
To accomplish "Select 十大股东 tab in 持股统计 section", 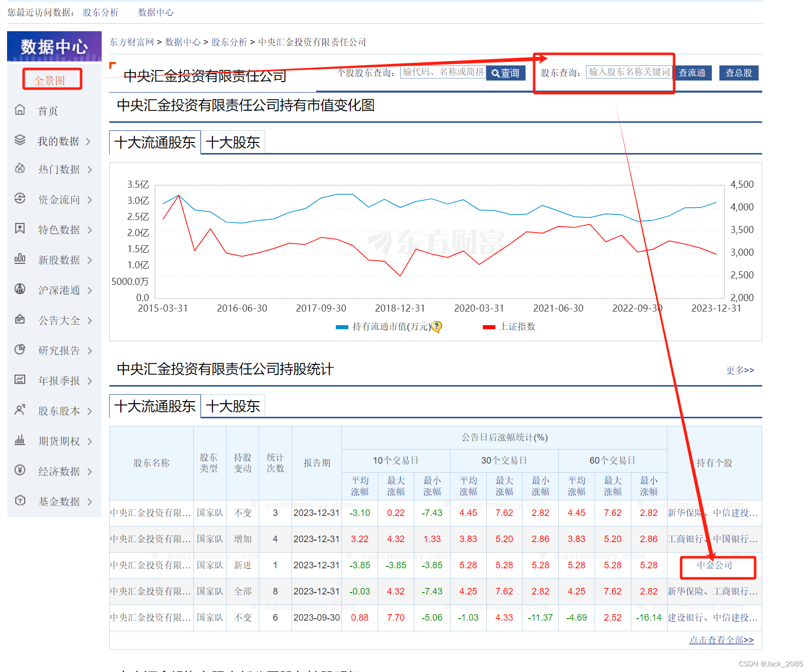I will pyautogui.click(x=233, y=406).
